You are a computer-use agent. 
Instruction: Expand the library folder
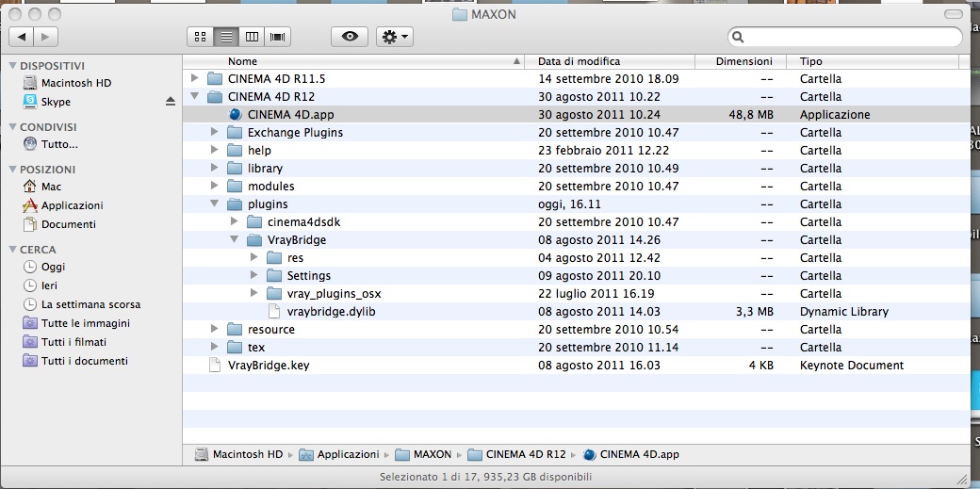(x=215, y=168)
